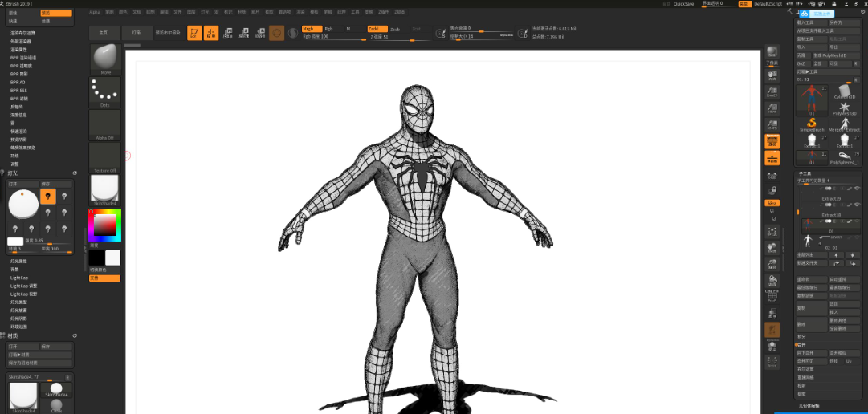Toggle the Mrgb button
Viewport: 868px width, 414px height.
tap(312, 29)
